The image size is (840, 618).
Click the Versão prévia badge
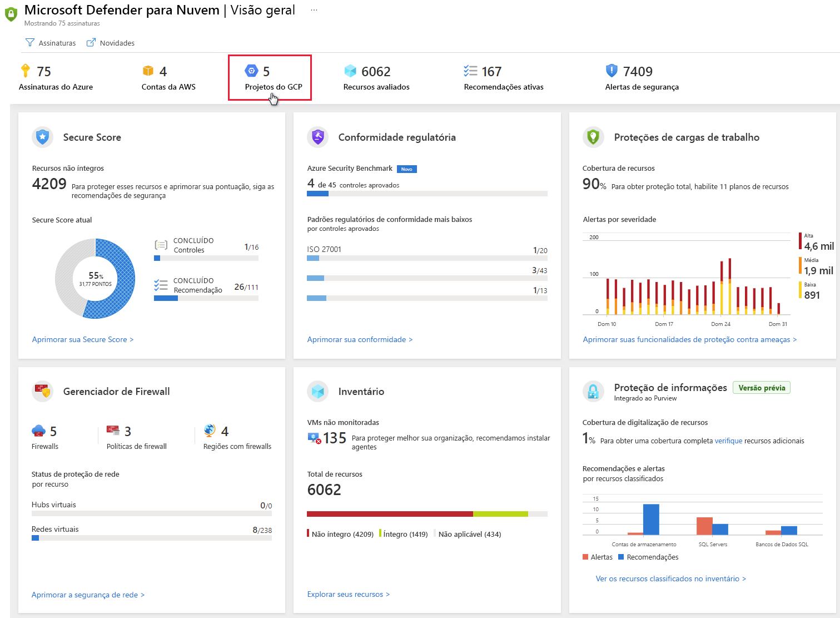(762, 388)
